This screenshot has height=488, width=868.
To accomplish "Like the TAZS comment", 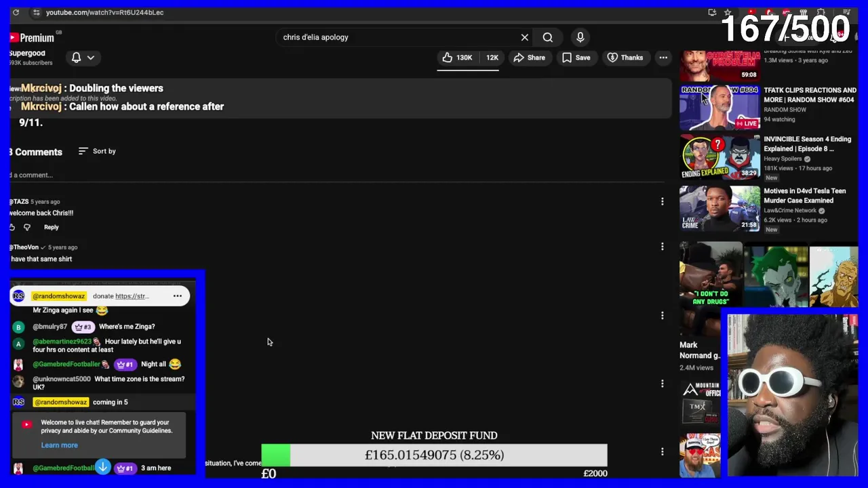I will (12, 227).
